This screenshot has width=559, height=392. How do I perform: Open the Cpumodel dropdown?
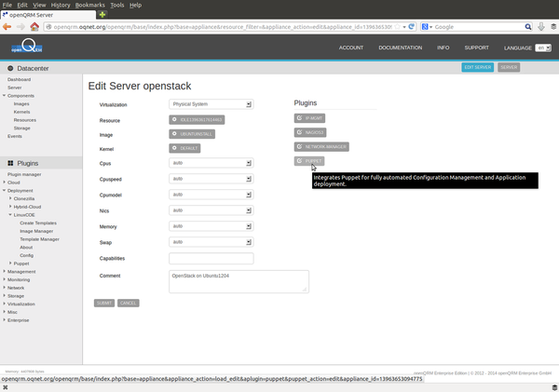click(x=211, y=195)
